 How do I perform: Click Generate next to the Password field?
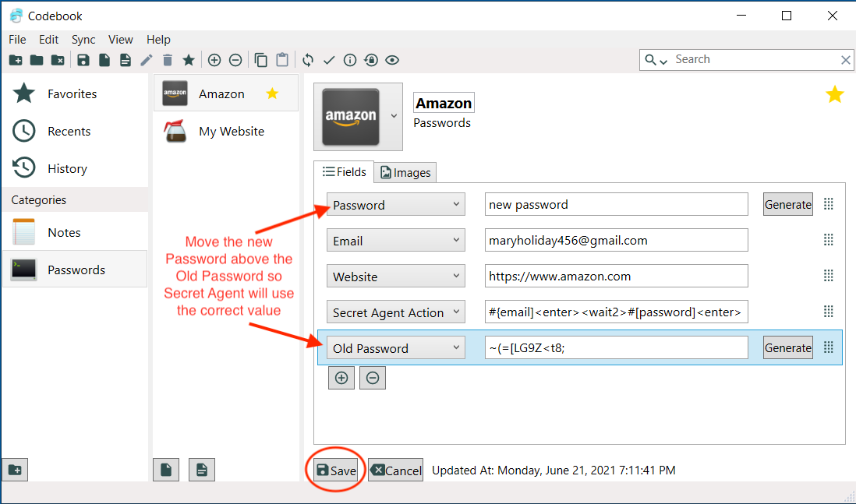787,204
